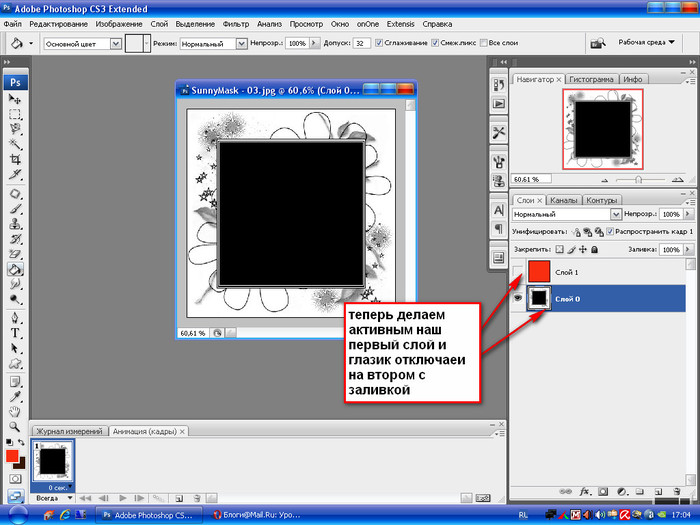
Task: Expand Непрозр. opacity arrow in options bar
Action: 314,43
